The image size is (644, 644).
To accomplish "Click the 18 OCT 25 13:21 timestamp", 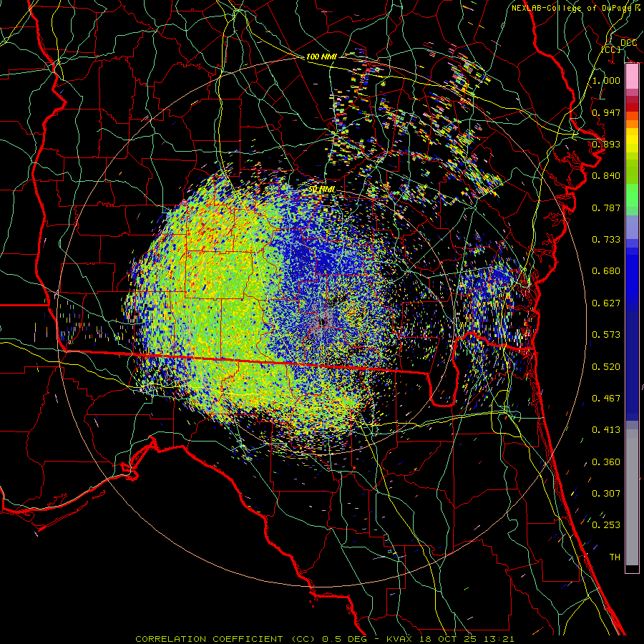I will [467, 639].
